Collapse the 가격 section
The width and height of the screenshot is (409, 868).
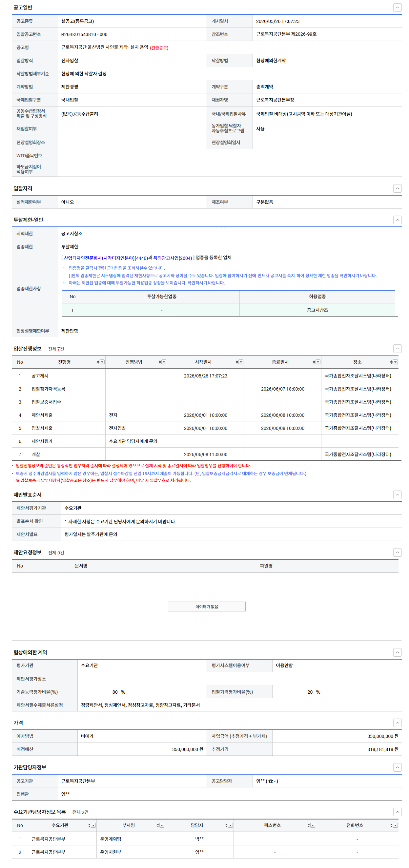[397, 723]
